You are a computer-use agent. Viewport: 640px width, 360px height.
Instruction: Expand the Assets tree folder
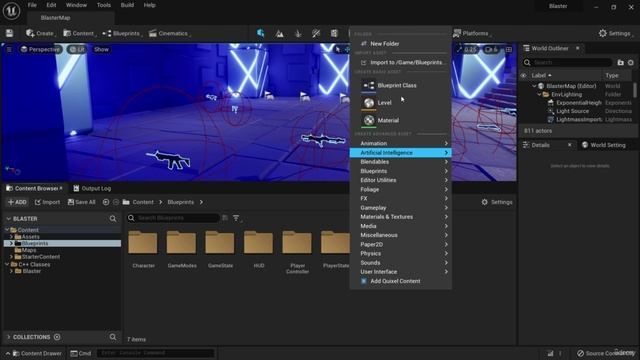[11, 237]
